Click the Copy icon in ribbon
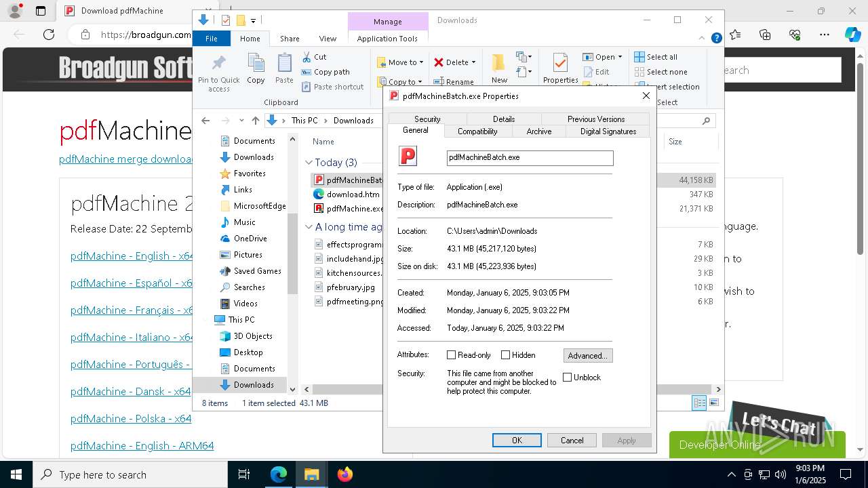The image size is (868, 488). tap(256, 64)
